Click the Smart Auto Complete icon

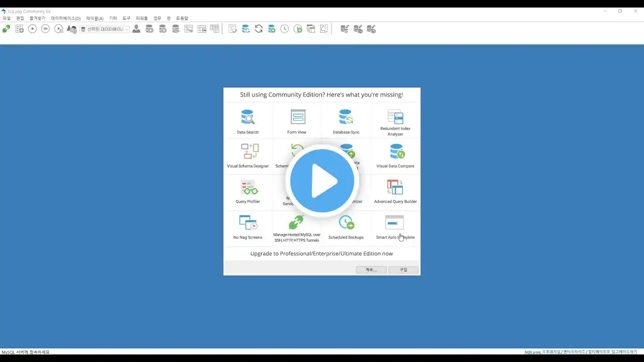pyautogui.click(x=394, y=222)
